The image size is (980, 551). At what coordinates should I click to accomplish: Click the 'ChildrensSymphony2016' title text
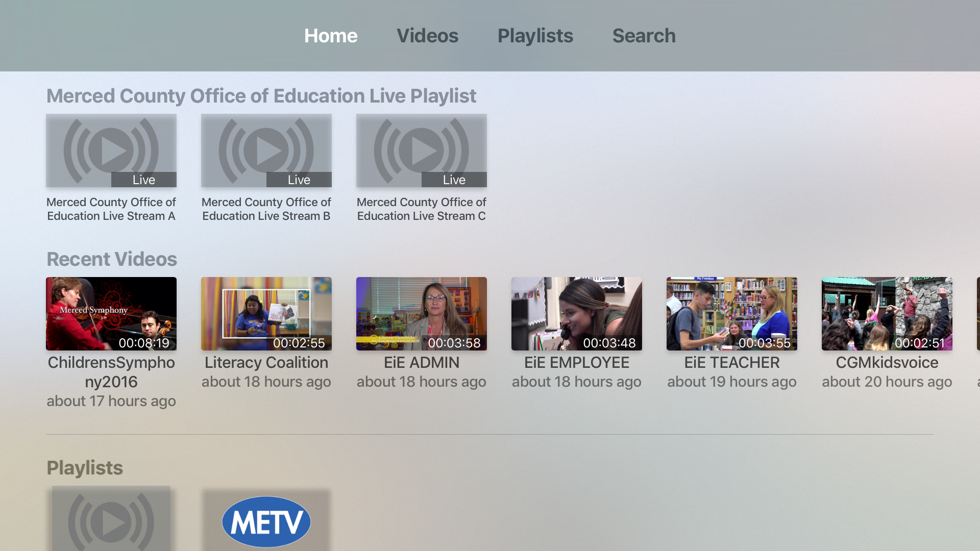coord(111,372)
